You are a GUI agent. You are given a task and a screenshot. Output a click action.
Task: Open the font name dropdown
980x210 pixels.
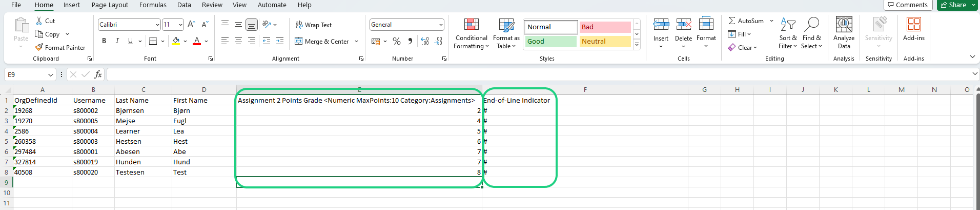click(157, 25)
